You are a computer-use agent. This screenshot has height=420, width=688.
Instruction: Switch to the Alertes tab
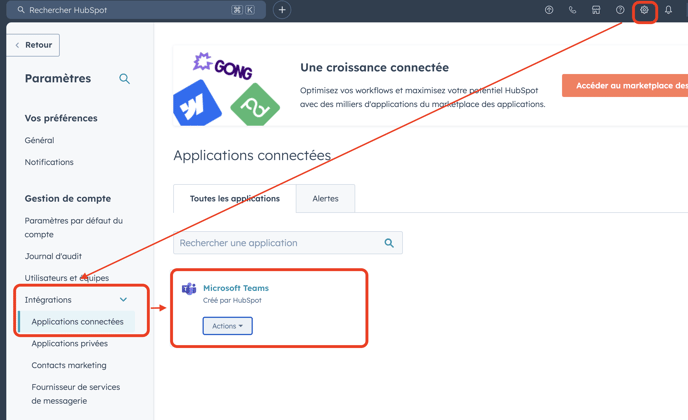[x=325, y=198]
